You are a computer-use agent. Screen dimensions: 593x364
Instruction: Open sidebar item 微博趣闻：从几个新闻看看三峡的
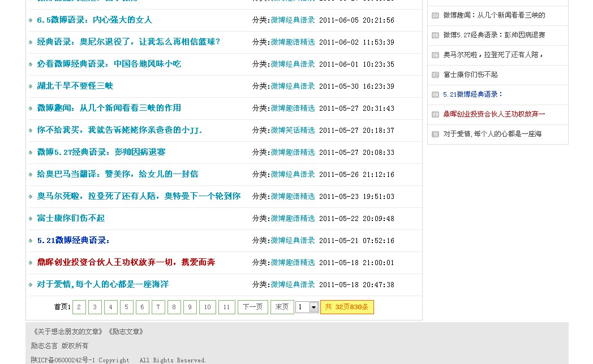coord(494,15)
